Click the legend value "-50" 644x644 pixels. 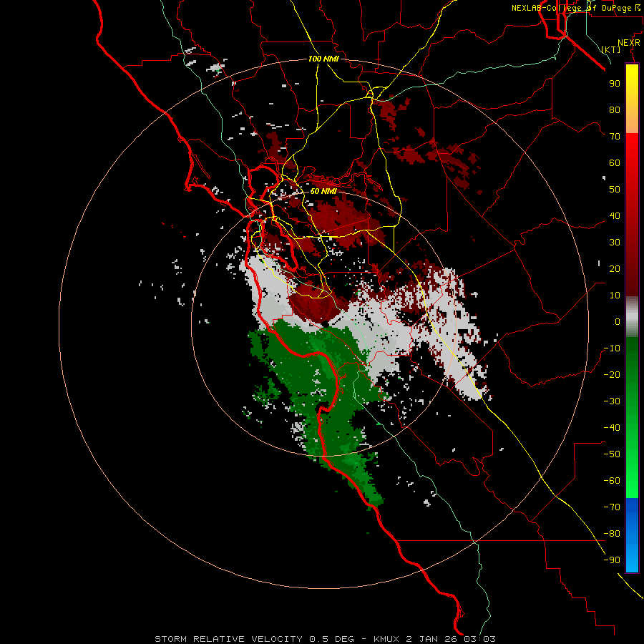[x=612, y=454]
